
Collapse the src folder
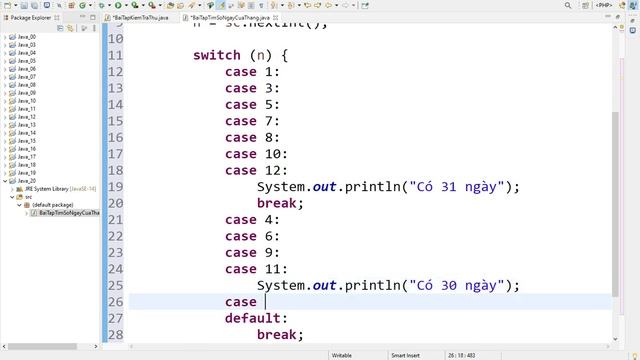coord(12,197)
